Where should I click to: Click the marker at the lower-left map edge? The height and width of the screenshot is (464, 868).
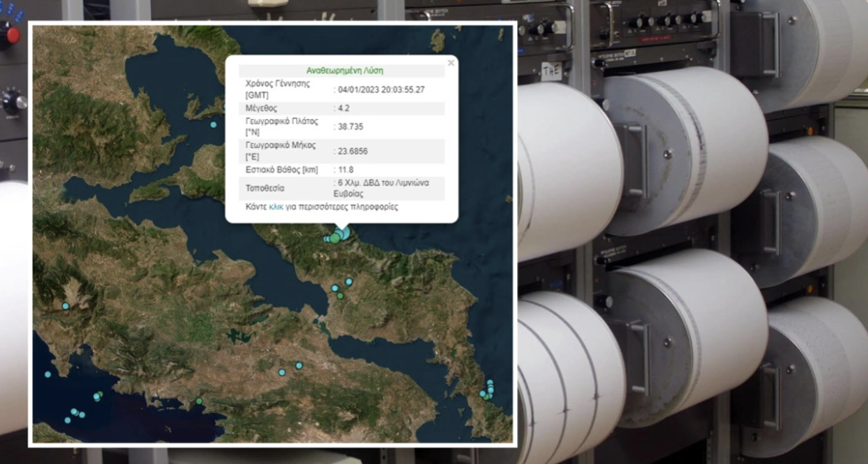tap(47, 375)
